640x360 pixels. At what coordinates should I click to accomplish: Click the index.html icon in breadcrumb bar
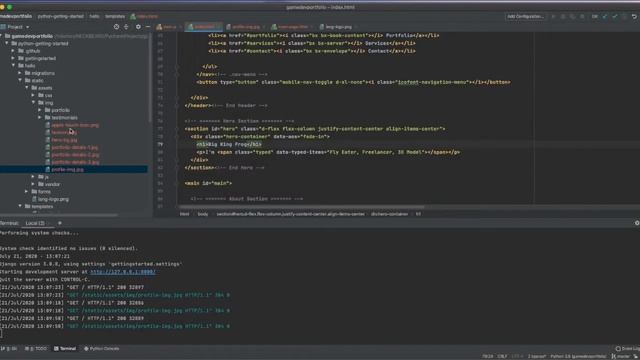click(x=133, y=16)
